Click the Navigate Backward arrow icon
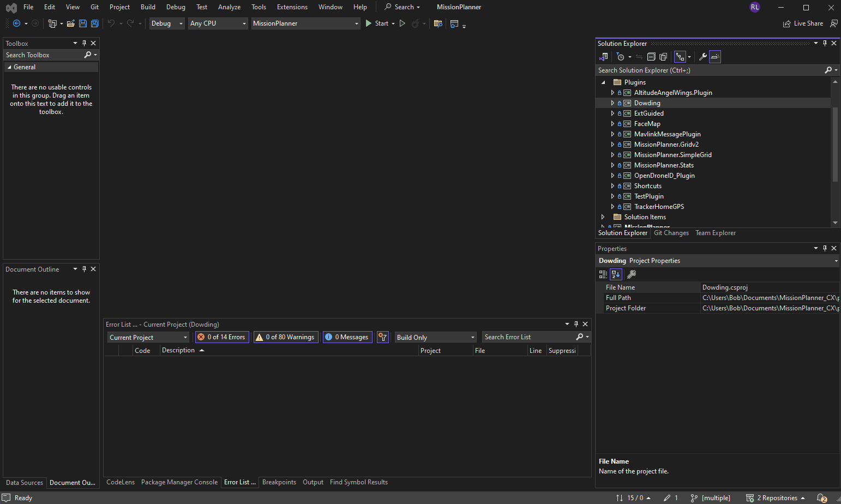Screen dimensions: 841x504 click(16, 23)
